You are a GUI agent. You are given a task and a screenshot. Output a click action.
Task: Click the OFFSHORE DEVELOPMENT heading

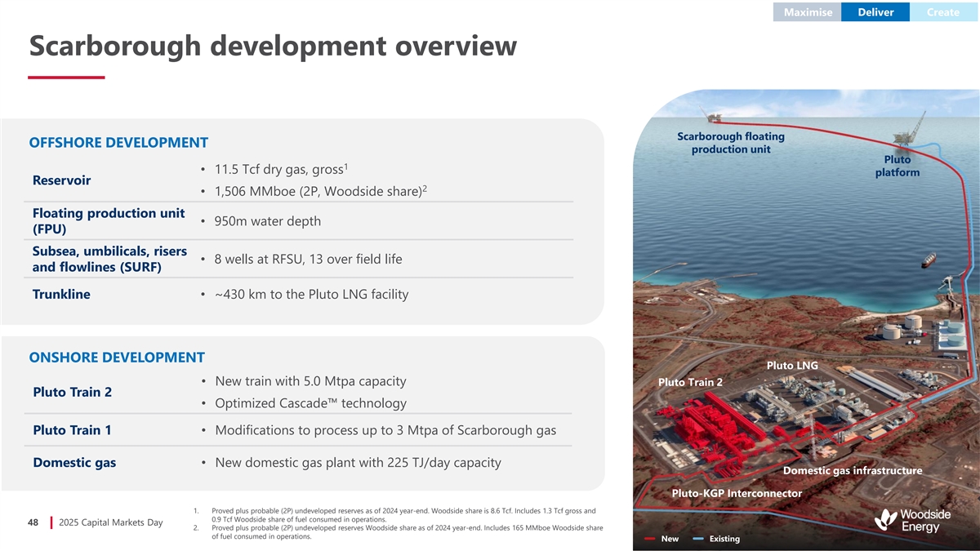point(118,143)
